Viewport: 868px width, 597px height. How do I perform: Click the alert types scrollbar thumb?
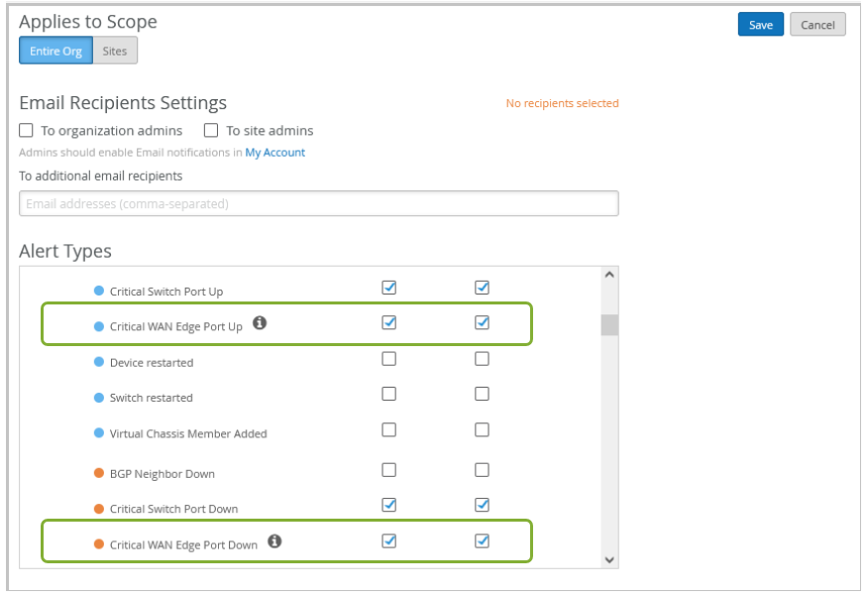(x=609, y=324)
